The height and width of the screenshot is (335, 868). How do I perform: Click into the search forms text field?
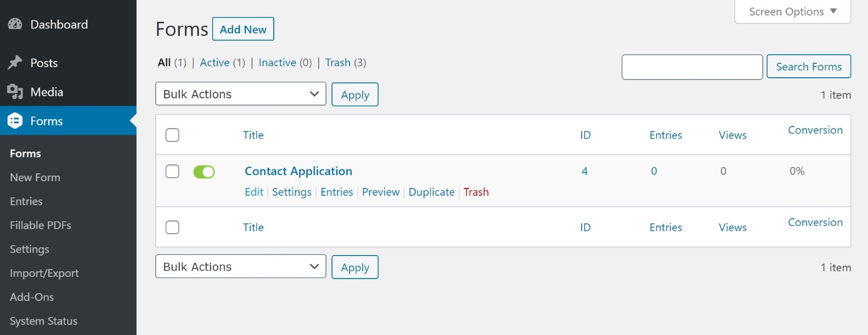pos(692,67)
